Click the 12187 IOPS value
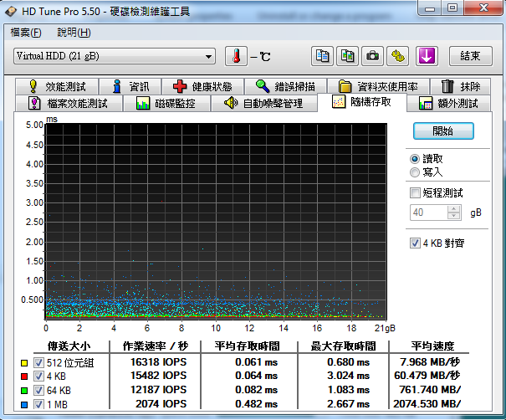Screen dimensions: 506x420 pos(158,390)
